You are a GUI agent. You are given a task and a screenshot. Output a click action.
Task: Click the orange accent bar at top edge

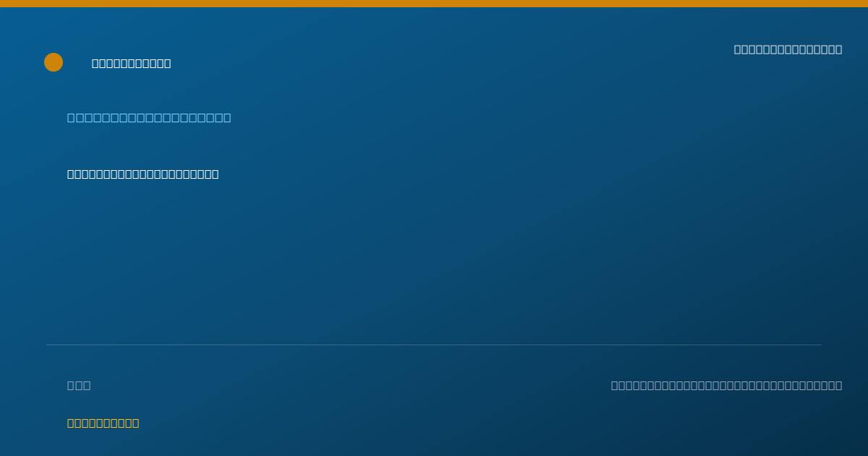point(434,4)
